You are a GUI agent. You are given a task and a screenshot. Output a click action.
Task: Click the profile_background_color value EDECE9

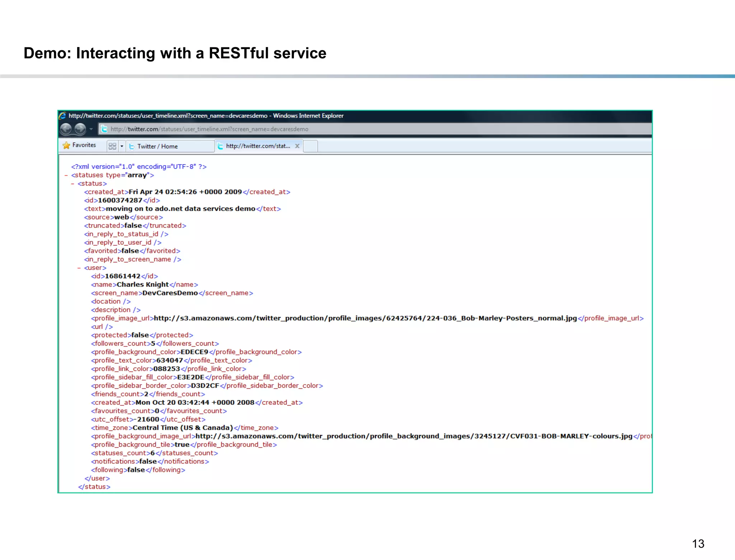click(x=195, y=352)
